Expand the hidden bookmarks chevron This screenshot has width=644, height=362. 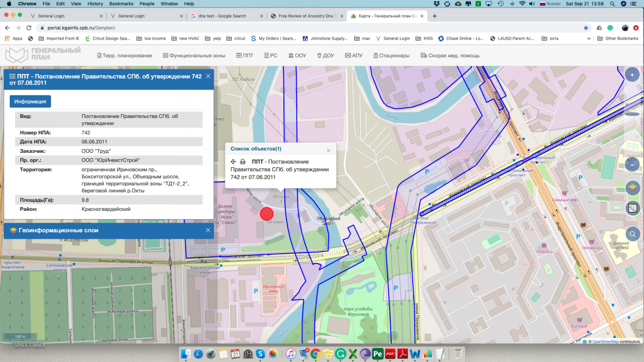pos(589,39)
